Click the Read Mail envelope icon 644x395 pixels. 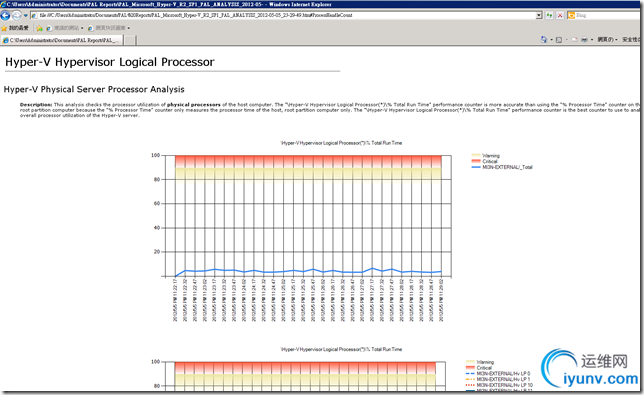[574, 39]
